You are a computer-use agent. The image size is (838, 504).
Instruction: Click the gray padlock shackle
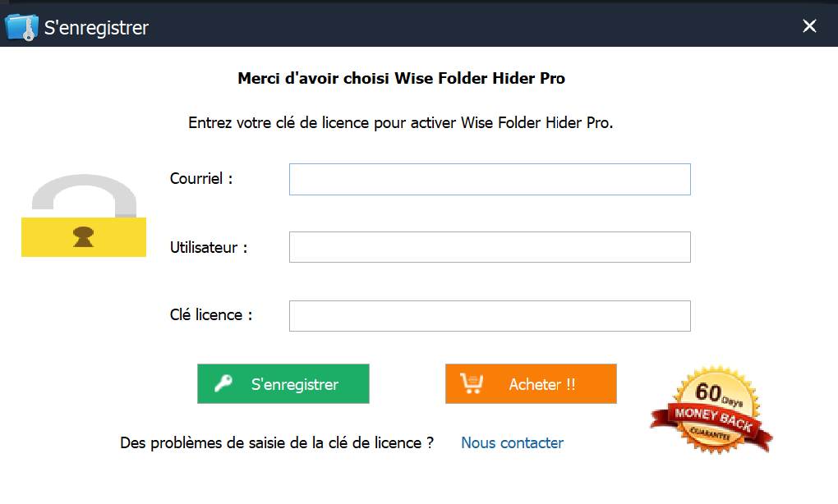(x=85, y=195)
